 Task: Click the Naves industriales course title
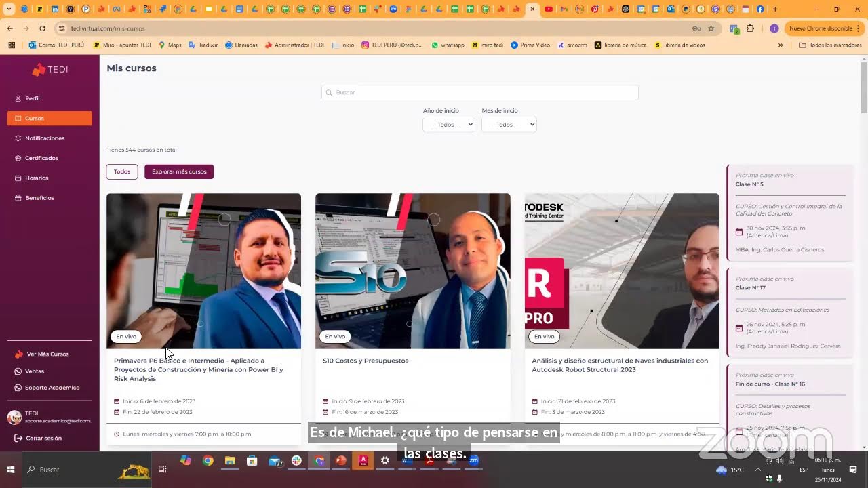click(620, 365)
